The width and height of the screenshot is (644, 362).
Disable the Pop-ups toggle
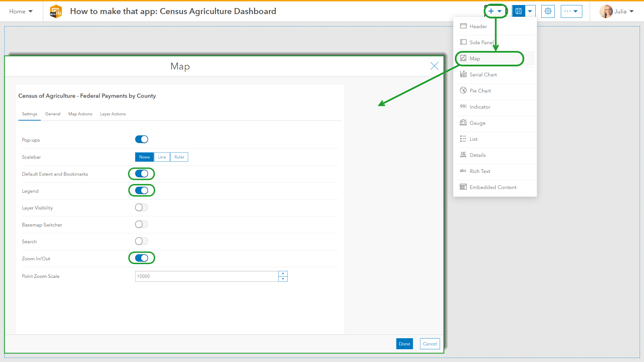pyautogui.click(x=142, y=139)
